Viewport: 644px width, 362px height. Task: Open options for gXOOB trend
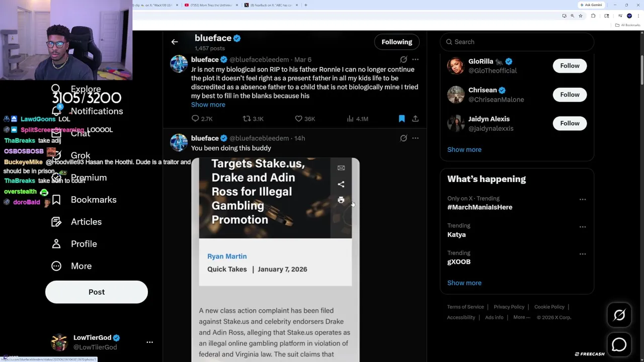(x=583, y=254)
